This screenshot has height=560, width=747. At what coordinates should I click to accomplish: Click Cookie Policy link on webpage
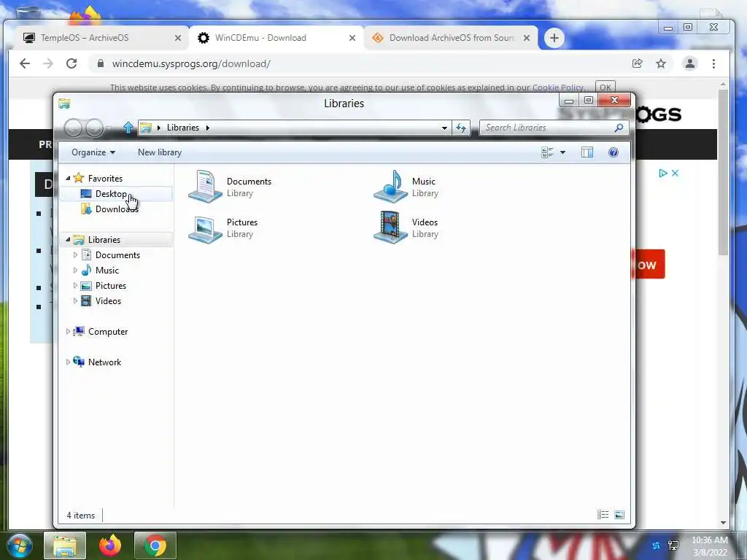point(557,87)
